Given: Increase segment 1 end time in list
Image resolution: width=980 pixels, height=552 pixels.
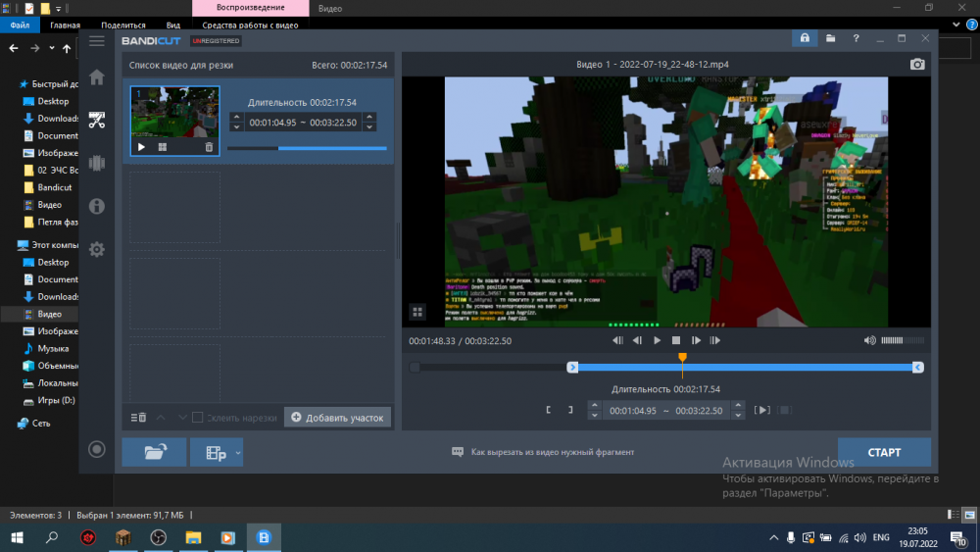Looking at the screenshot, I should (369, 118).
